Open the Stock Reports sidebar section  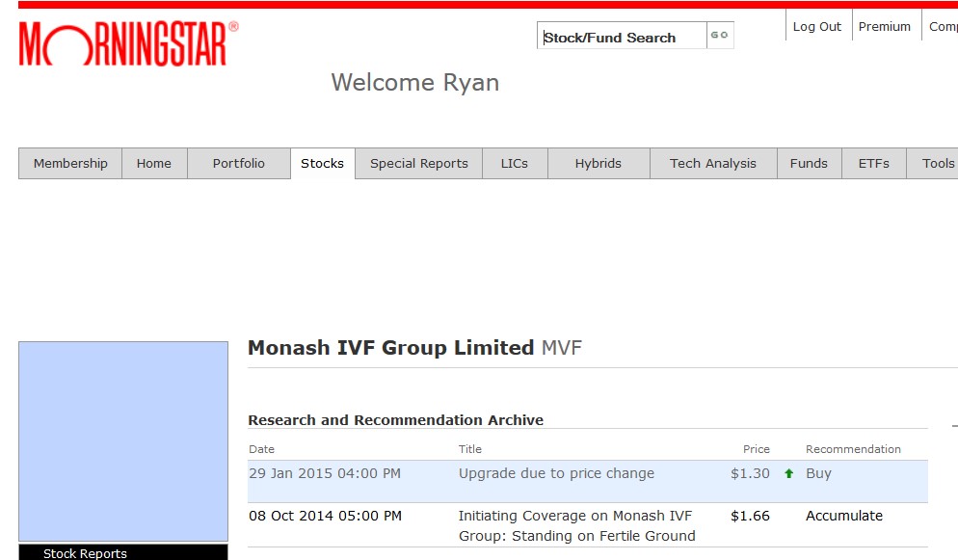click(123, 552)
